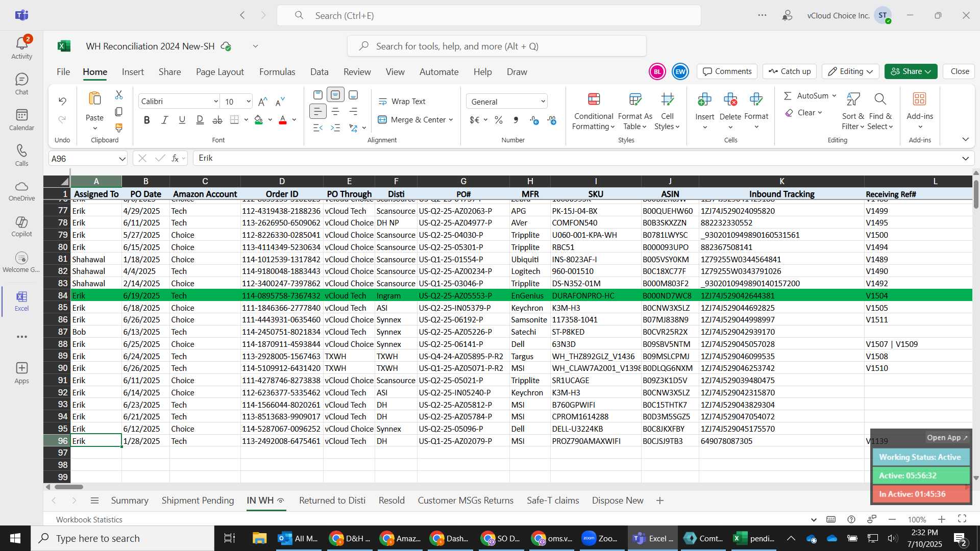The height and width of the screenshot is (551, 980).
Task: Expand Merge & Center options arrow
Action: [451, 120]
